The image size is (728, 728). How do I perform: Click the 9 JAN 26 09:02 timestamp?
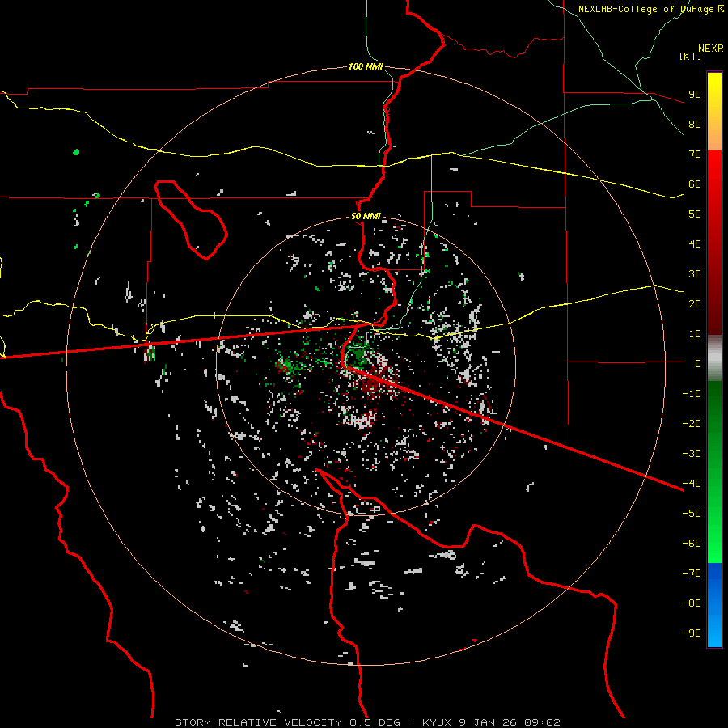click(x=510, y=722)
